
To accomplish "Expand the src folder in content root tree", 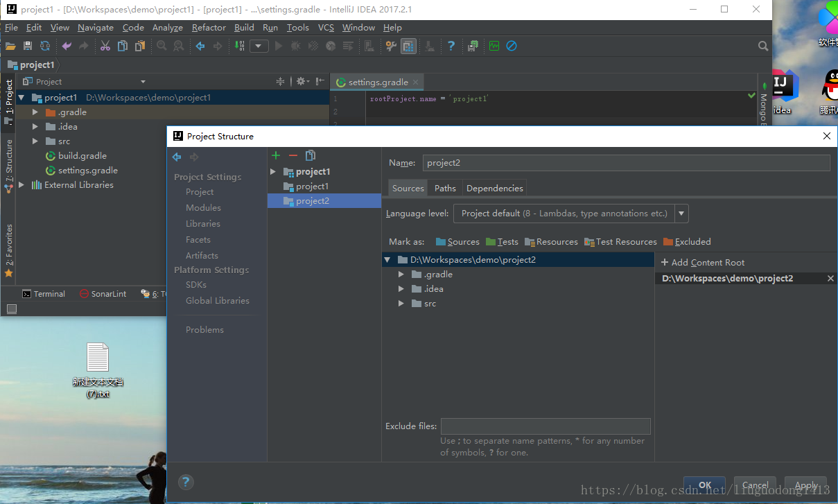I will (401, 304).
